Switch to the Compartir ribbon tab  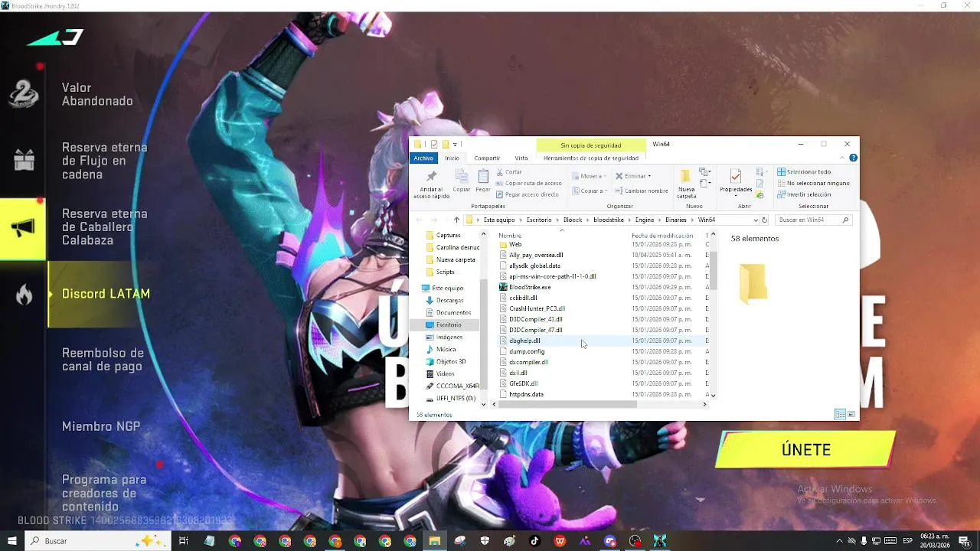[x=487, y=158]
